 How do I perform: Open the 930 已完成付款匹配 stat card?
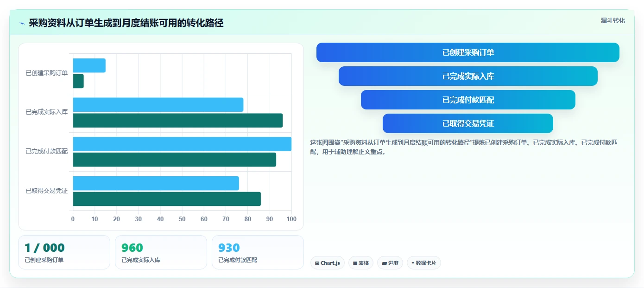coord(258,252)
